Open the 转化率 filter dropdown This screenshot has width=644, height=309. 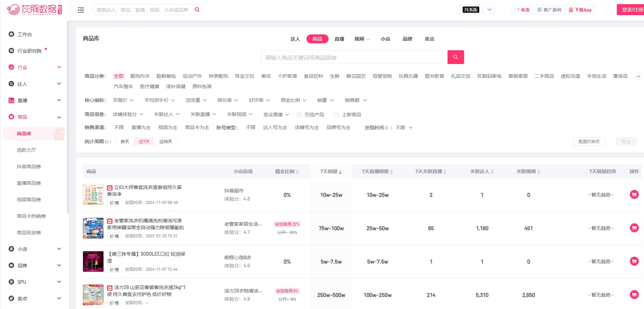[228, 100]
